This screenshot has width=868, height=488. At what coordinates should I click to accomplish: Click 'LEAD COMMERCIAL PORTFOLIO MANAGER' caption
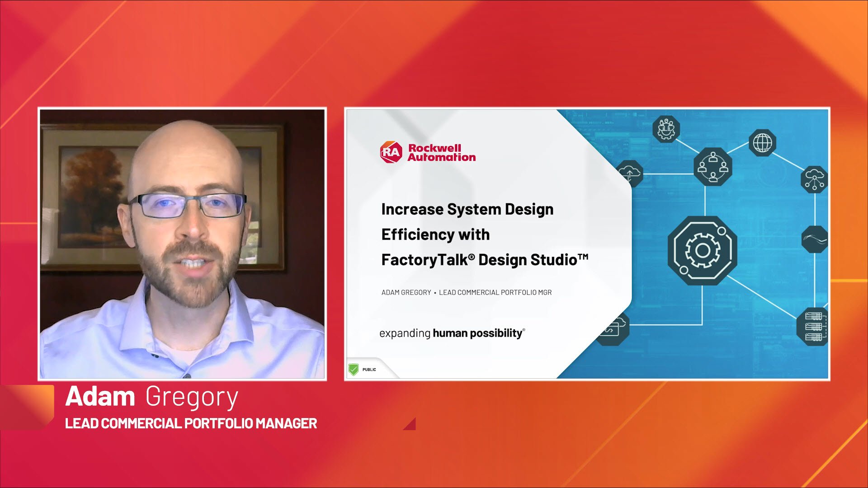[x=191, y=423]
